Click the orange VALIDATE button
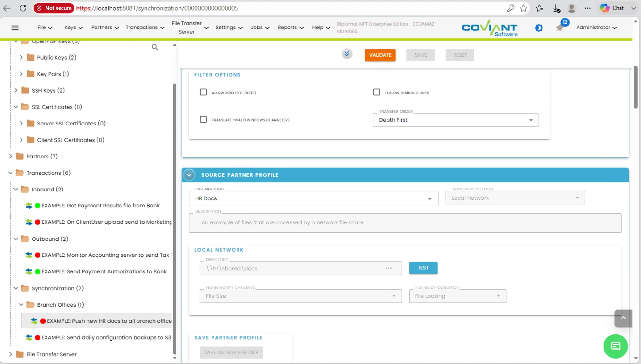Image resolution: width=641 pixels, height=364 pixels. tap(380, 55)
